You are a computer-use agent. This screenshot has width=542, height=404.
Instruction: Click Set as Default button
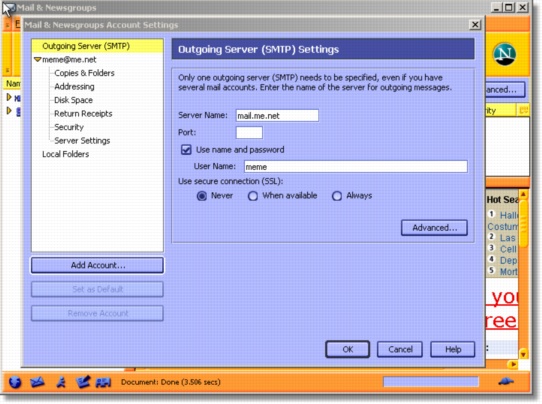coord(97,289)
